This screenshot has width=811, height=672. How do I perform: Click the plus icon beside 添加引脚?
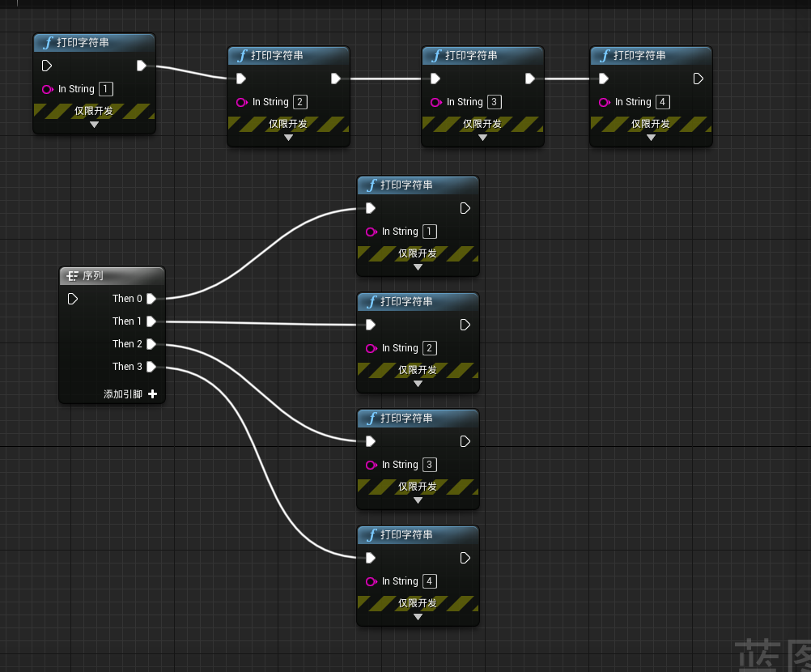tap(152, 394)
